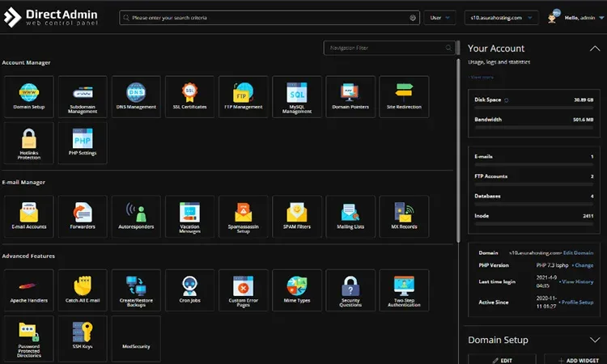This screenshot has height=364, width=607.
Task: Open SSL Certificates
Action: pos(189,97)
